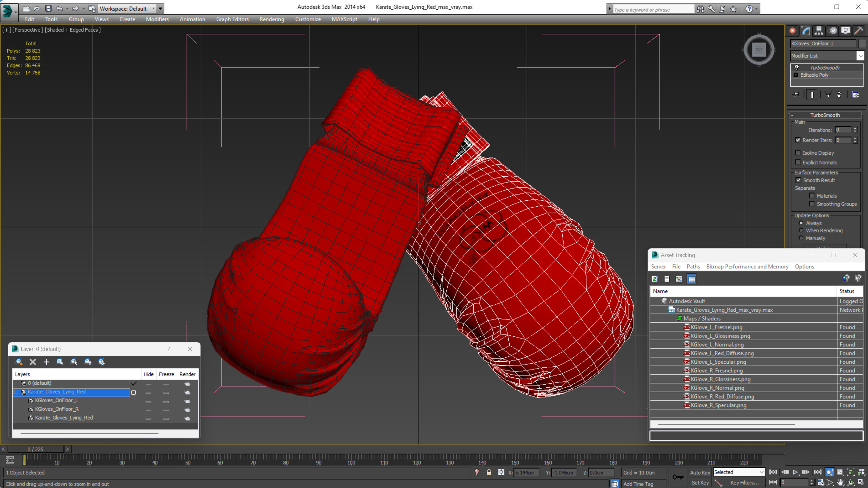
Task: Hide/Unhide all layers icon
Action: (88, 362)
